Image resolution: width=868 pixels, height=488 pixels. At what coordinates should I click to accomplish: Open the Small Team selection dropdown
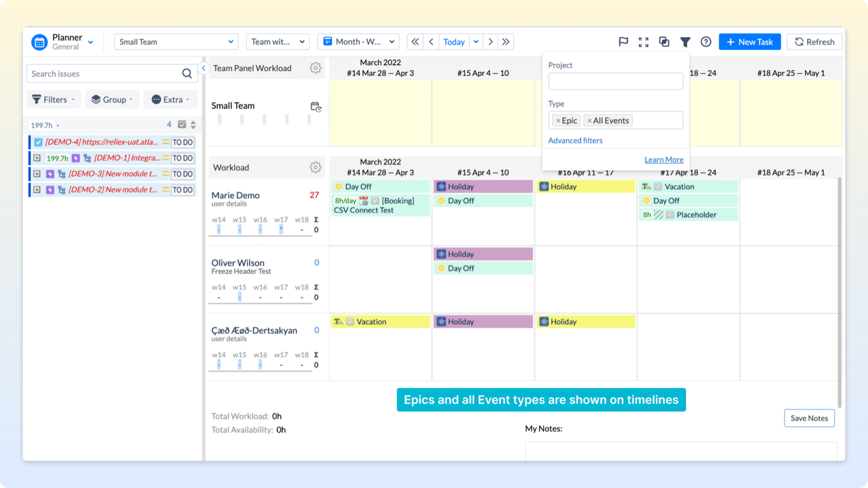pyautogui.click(x=176, y=42)
